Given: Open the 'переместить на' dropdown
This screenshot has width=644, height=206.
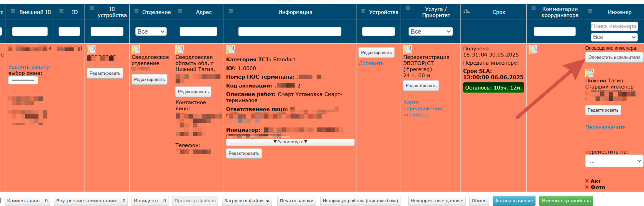Looking at the screenshot, I should coord(614,161).
